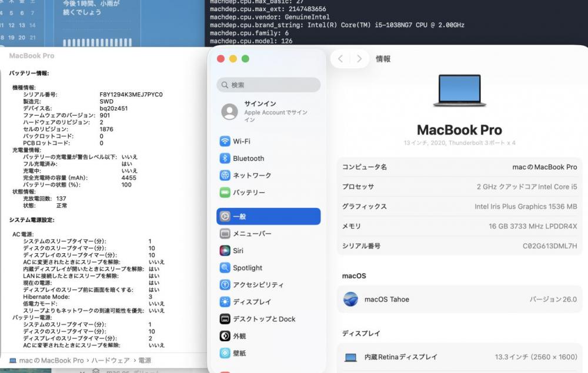Image resolution: width=588 pixels, height=373 pixels.
Task: Open the バッテリー battery icon
Action: point(225,193)
